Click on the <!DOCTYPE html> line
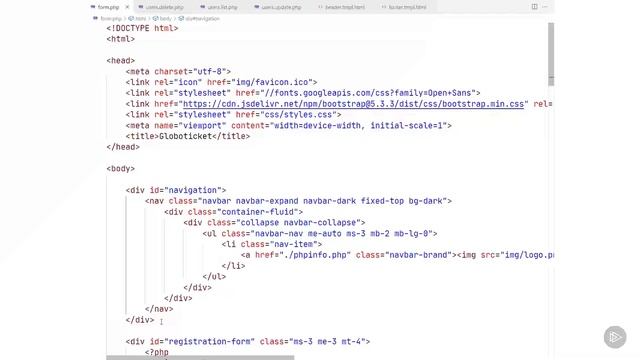Image resolution: width=640 pixels, height=360 pixels. (x=142, y=28)
